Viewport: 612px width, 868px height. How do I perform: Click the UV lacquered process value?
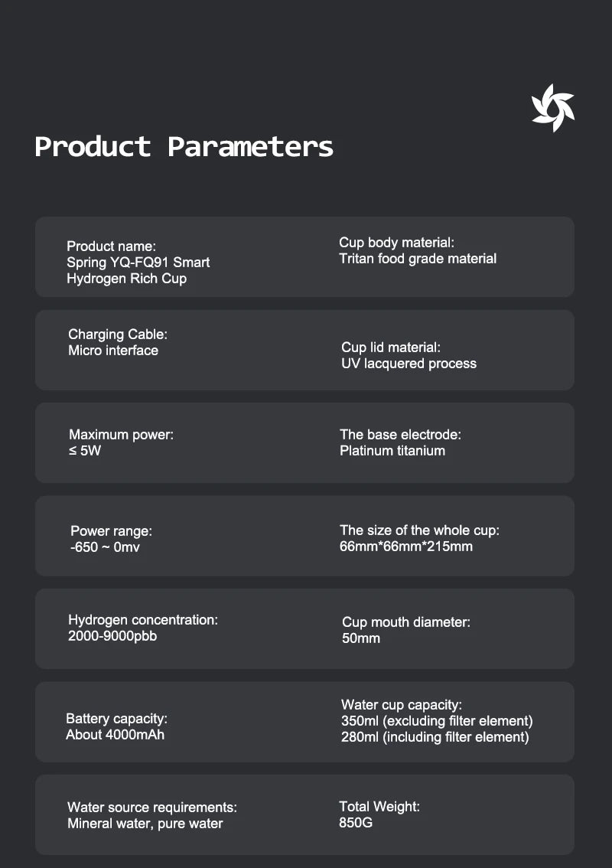pos(409,364)
